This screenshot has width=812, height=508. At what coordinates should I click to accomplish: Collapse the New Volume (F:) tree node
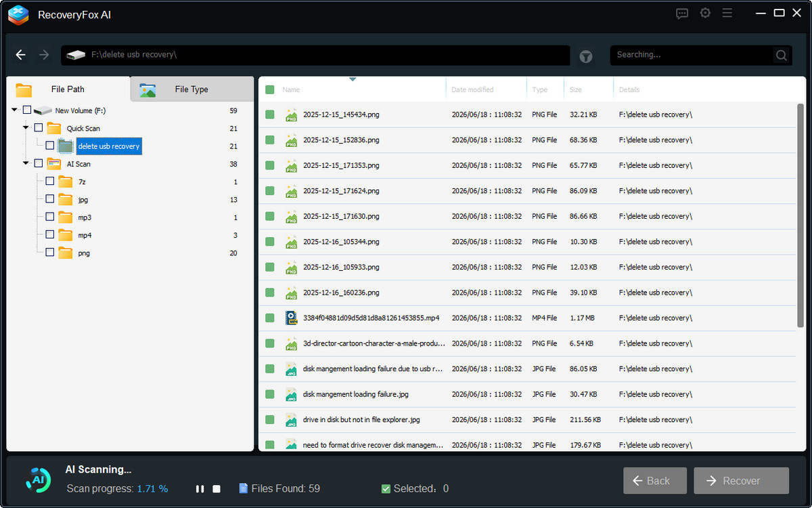coord(15,110)
